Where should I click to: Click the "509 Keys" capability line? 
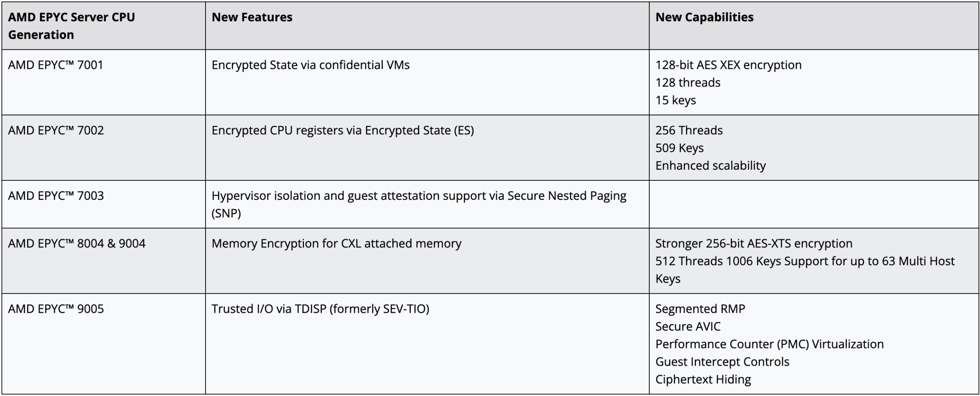point(679,148)
